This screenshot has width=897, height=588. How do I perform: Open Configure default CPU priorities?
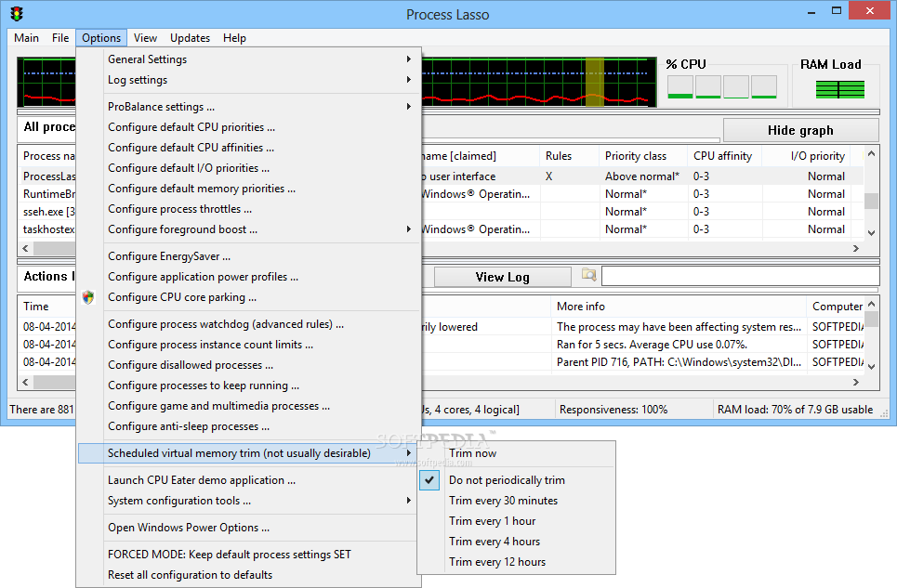(x=249, y=127)
